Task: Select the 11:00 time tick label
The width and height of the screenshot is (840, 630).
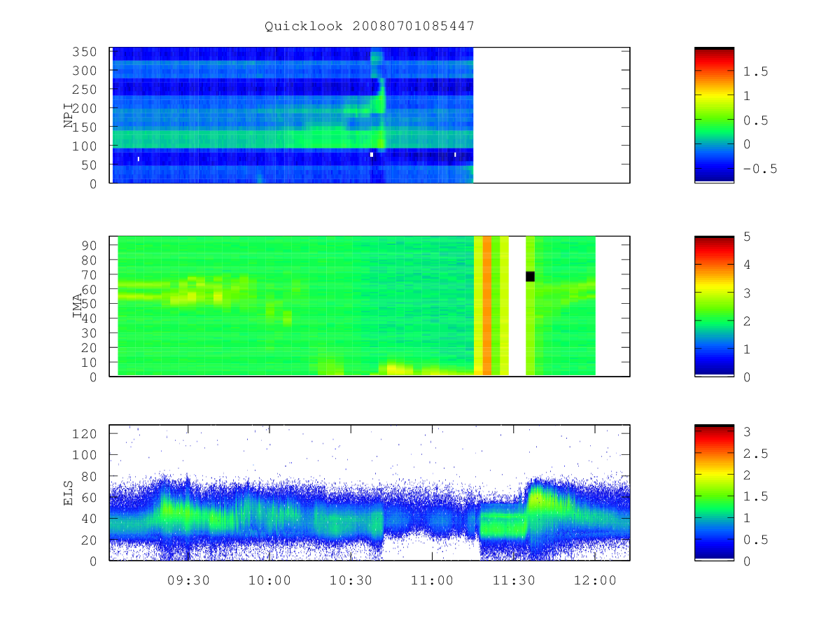Action: coord(432,580)
